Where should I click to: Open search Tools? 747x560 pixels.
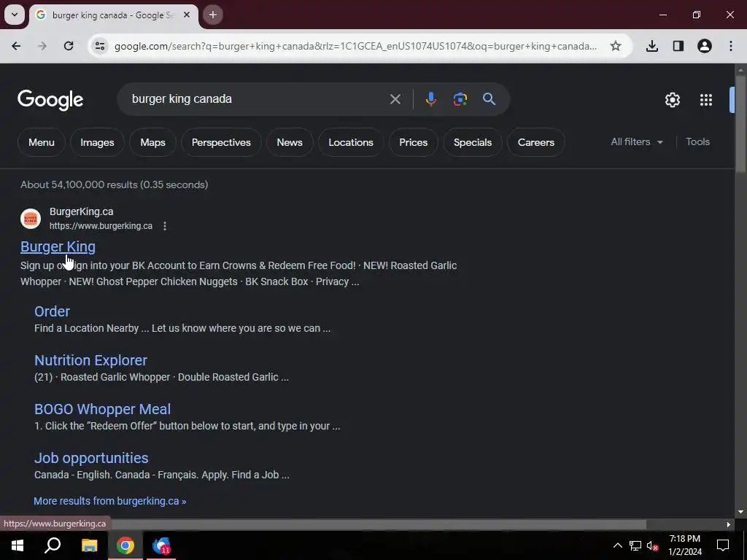pos(697,142)
